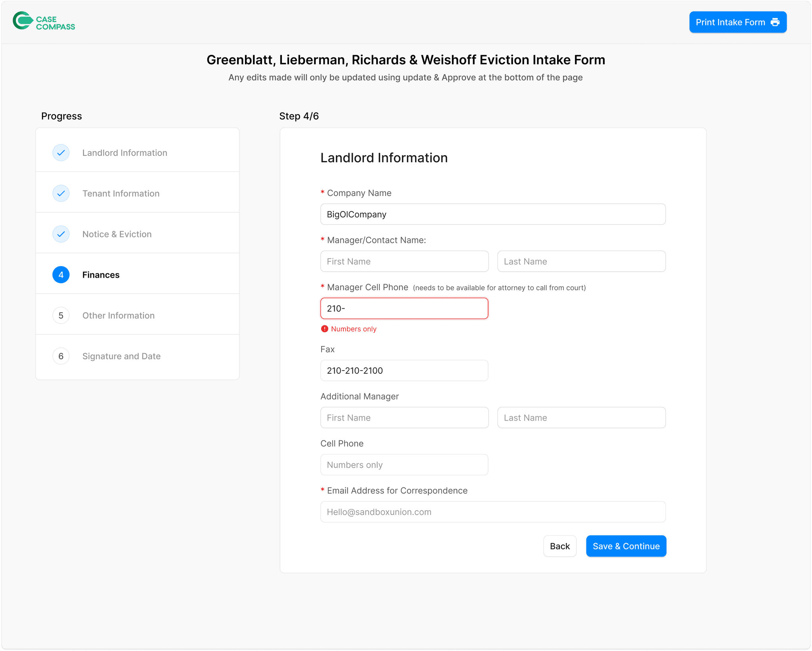Viewport: 812px width, 651px height.
Task: Go to Signature and Date step
Action: click(x=121, y=356)
